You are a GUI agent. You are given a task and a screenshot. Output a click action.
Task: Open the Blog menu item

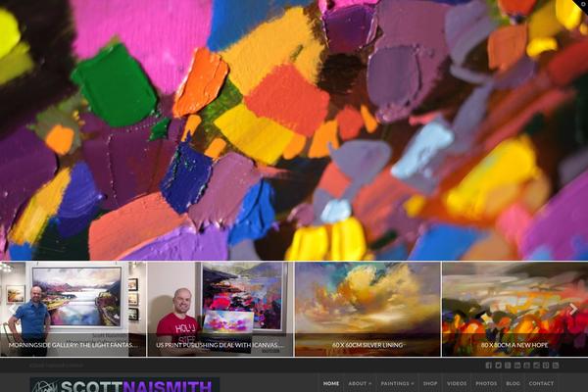tap(513, 383)
